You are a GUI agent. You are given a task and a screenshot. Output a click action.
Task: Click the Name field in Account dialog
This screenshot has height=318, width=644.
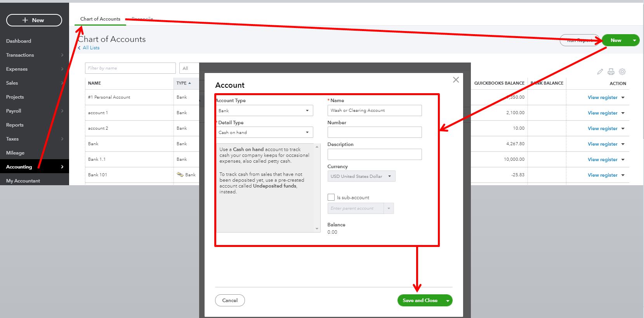pos(375,111)
